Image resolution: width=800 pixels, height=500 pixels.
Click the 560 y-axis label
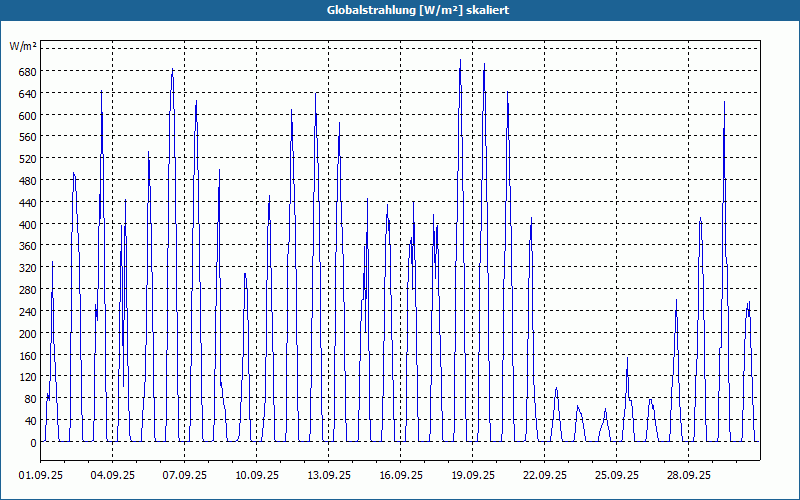point(28,137)
